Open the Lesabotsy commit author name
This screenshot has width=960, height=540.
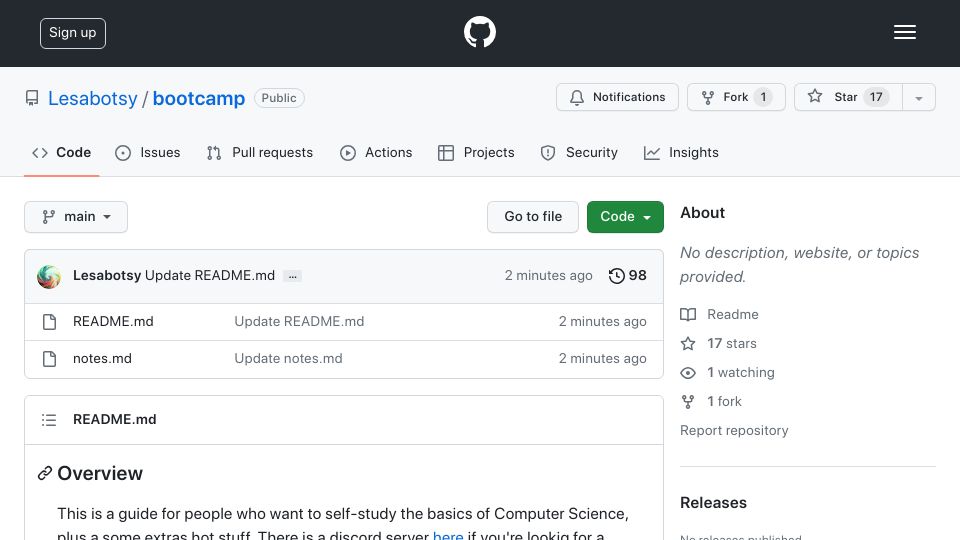click(107, 276)
